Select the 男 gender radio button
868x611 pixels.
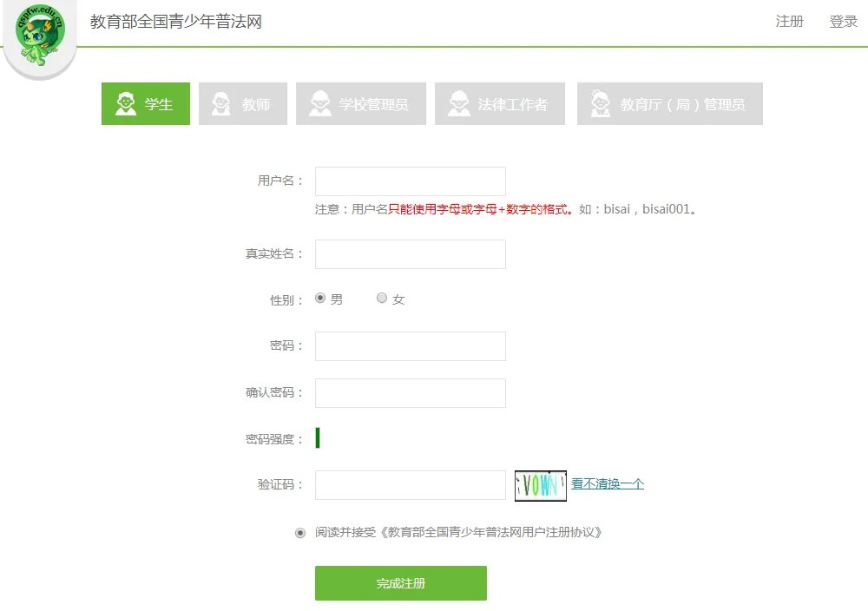320,297
